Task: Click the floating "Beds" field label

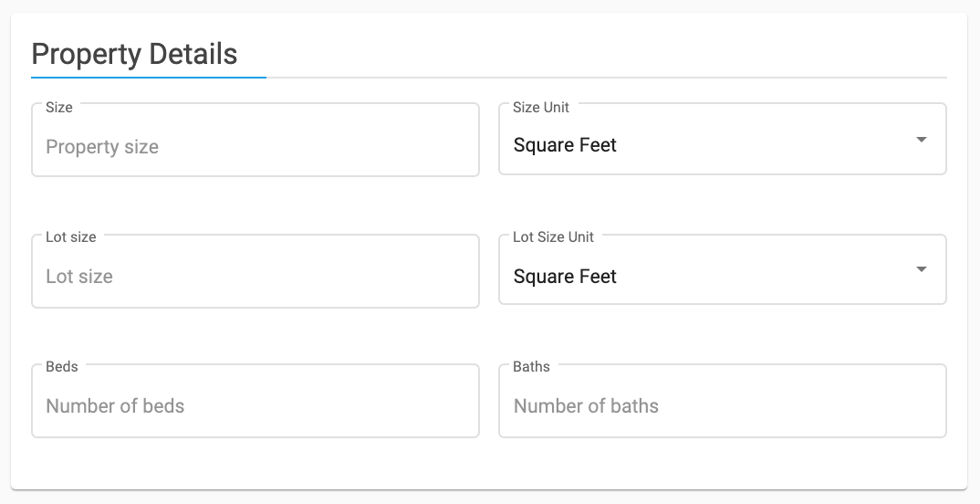Action: pyautogui.click(x=62, y=367)
